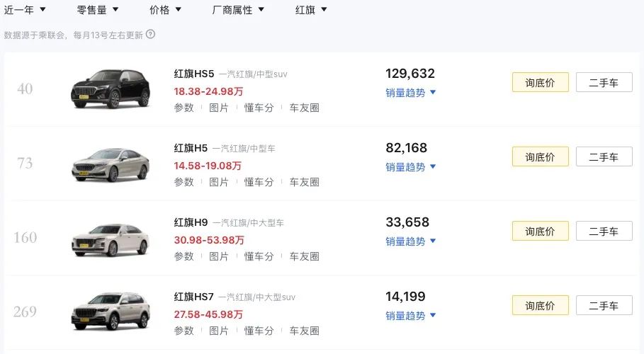644x354 pixels.
Task: Open the 价格 filter dropdown
Action: coord(166,10)
